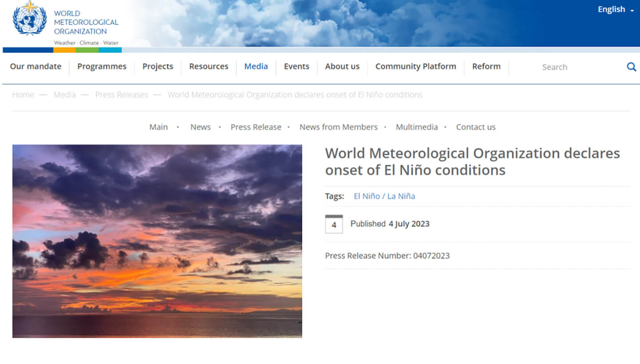Image resolution: width=640 pixels, height=364 pixels.
Task: Go to the Media section
Action: click(256, 67)
